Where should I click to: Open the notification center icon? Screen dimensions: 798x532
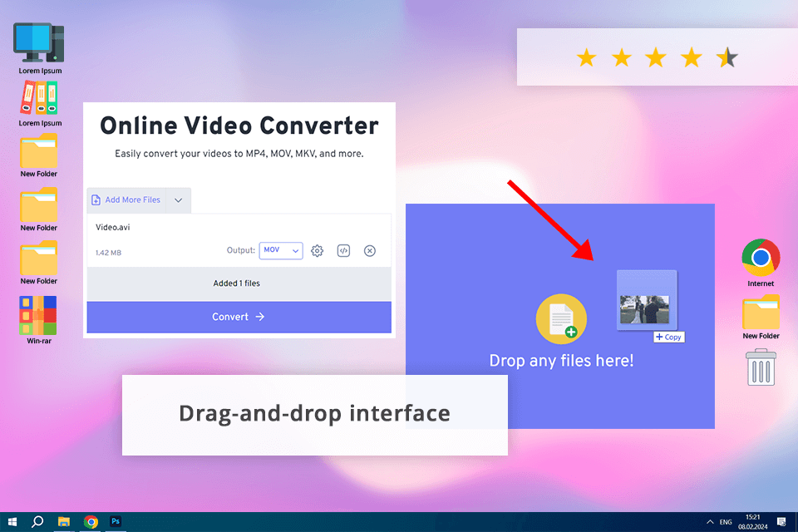[781, 522]
